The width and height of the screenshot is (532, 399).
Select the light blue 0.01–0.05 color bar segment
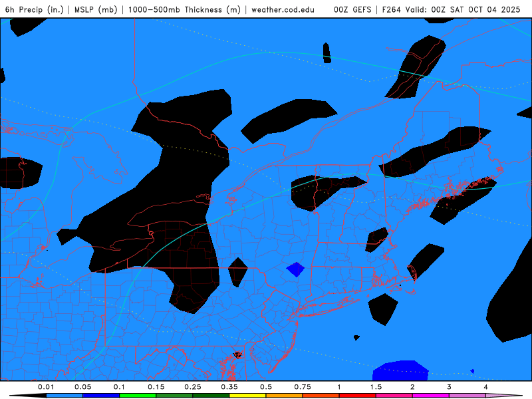coord(65,396)
